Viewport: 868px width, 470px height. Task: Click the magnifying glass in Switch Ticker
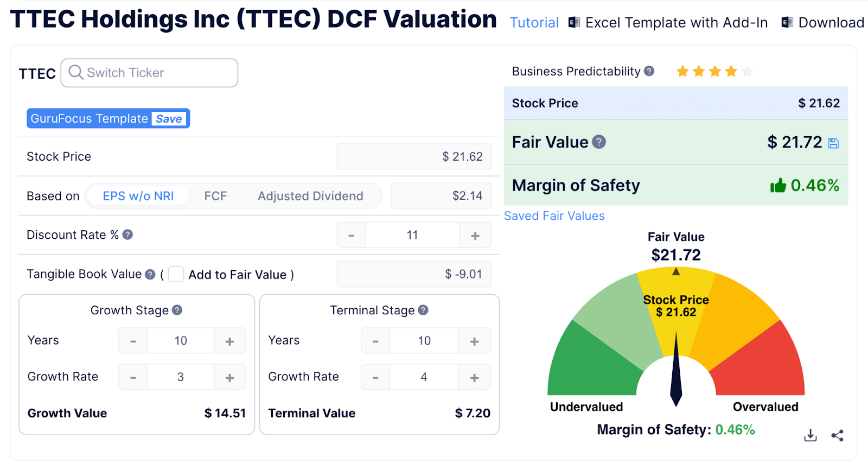coord(76,73)
